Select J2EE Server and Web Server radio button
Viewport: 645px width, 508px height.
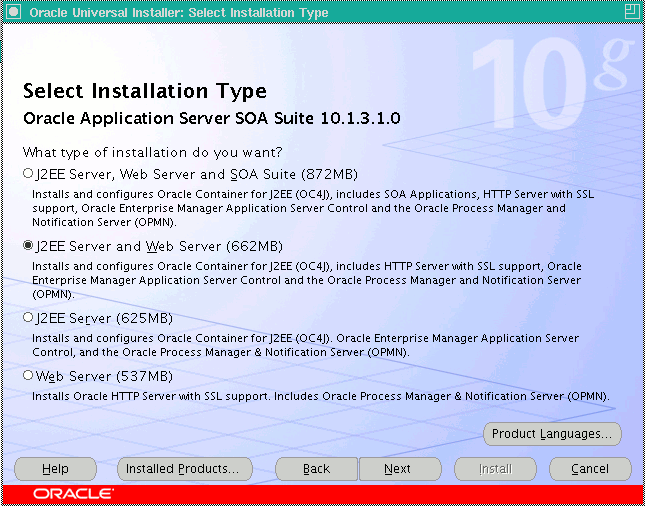tap(28, 246)
